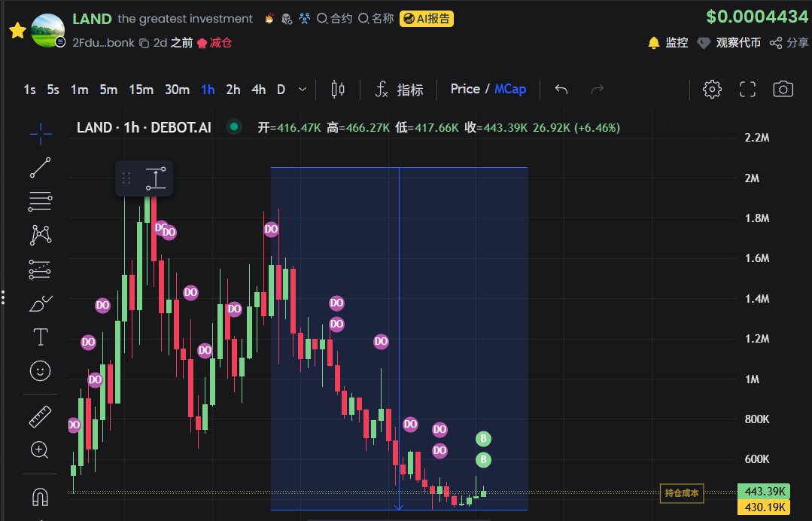This screenshot has width=812, height=521.
Task: Search by name with 名称 button
Action: pos(376,19)
